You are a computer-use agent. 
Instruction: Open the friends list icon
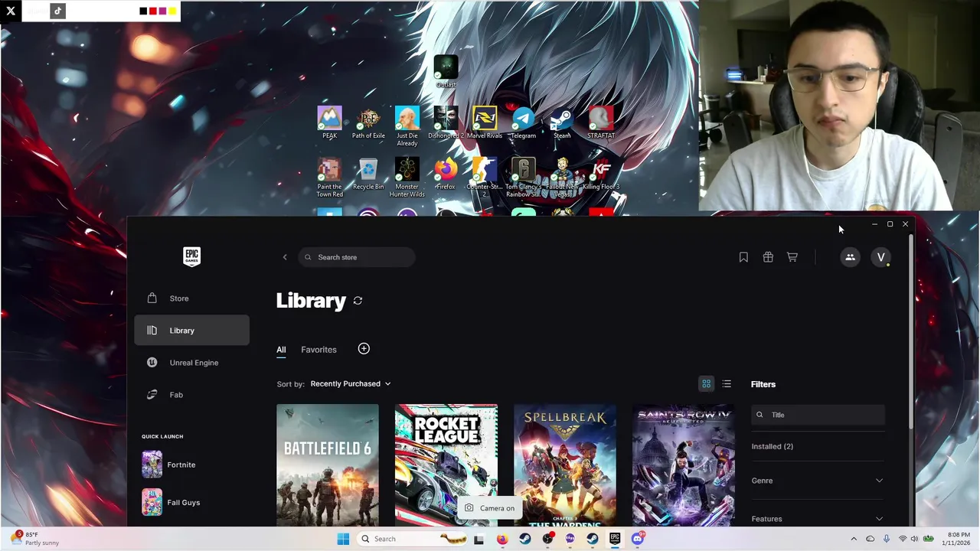point(850,257)
